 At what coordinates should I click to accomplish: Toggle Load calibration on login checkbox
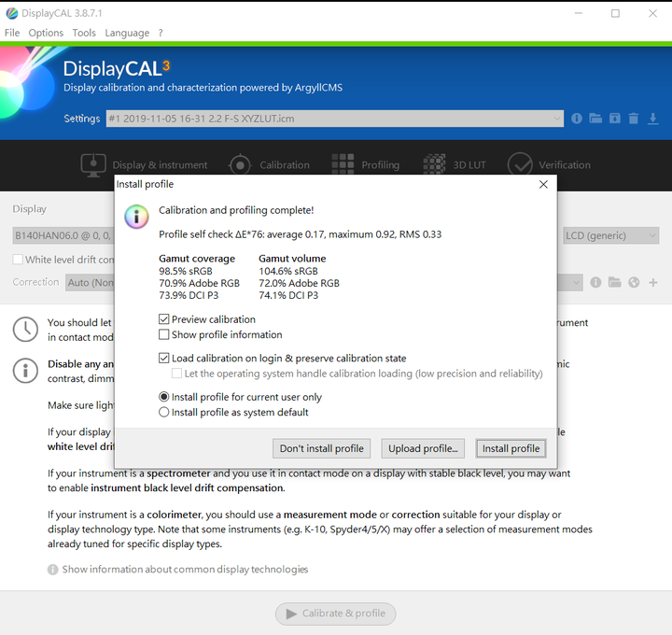(x=163, y=358)
